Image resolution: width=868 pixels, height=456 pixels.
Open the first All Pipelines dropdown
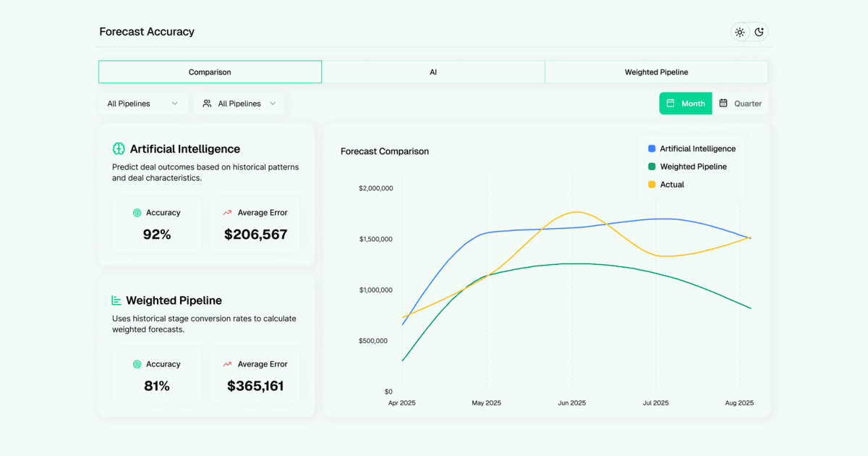[x=142, y=104]
